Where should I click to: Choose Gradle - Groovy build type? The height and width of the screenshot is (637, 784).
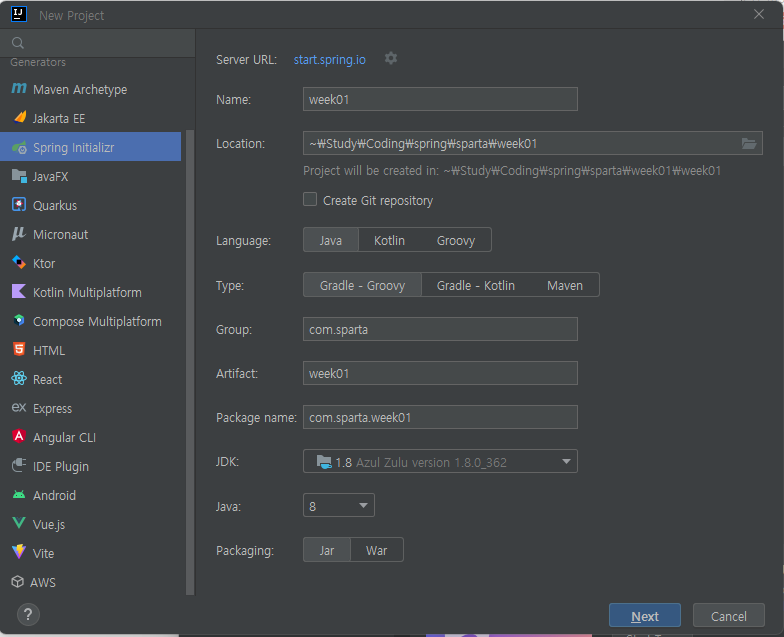pyautogui.click(x=362, y=286)
